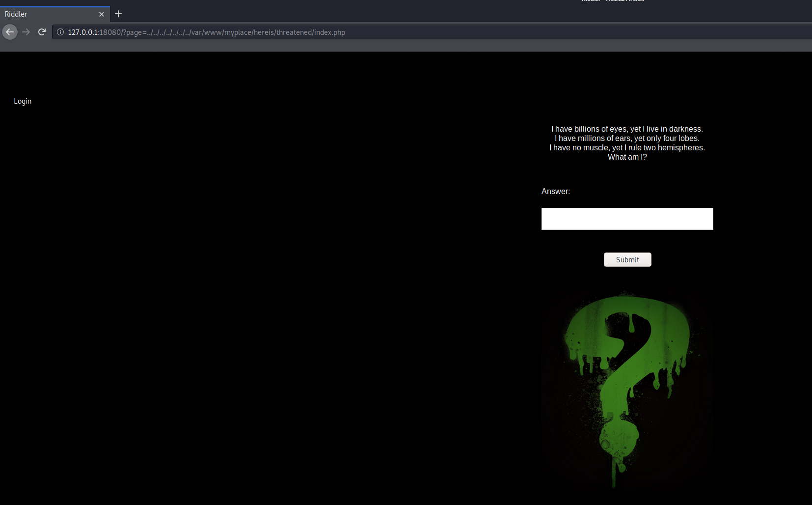Open a new tab with plus button
The image size is (812, 505).
[x=118, y=14]
